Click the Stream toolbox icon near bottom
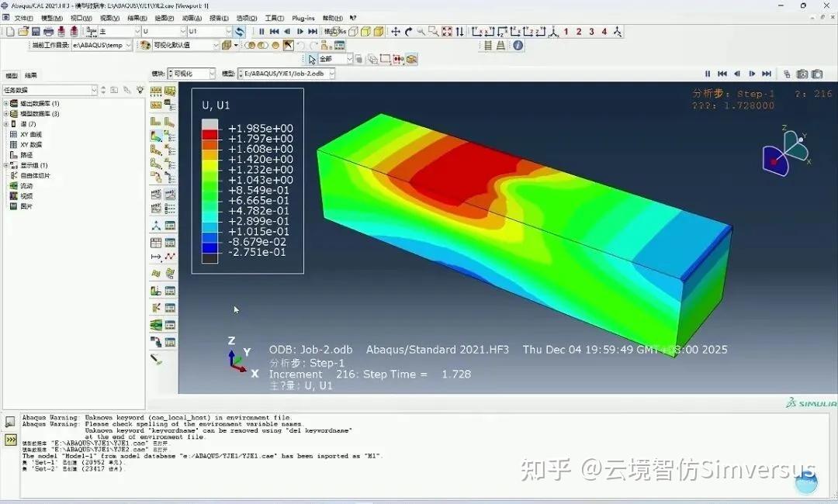 click(156, 325)
